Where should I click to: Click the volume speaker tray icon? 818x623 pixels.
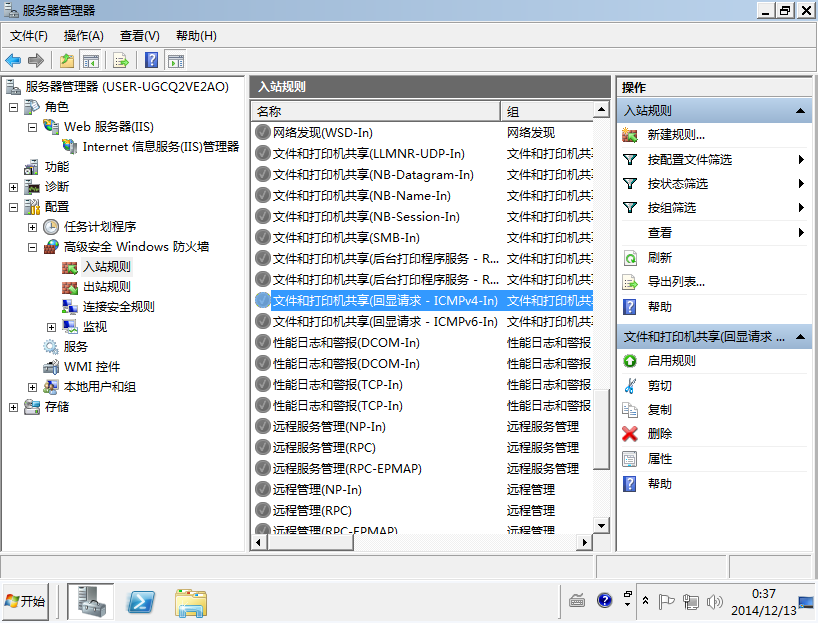714,602
